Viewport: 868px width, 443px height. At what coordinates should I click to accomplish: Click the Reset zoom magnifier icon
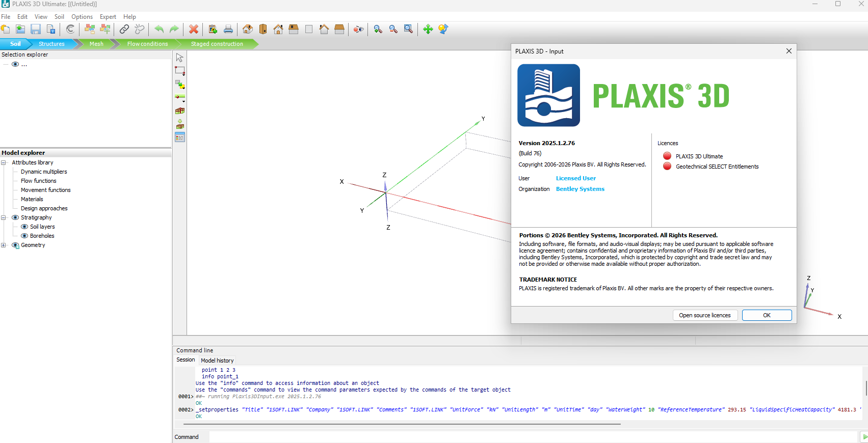409,29
